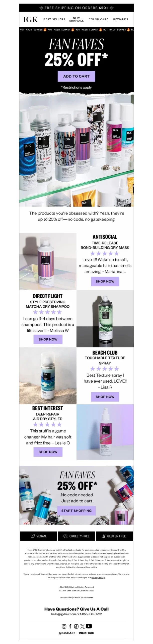
Task: Click Shop Now under Antisocial dry mask
Action: pos(105,281)
